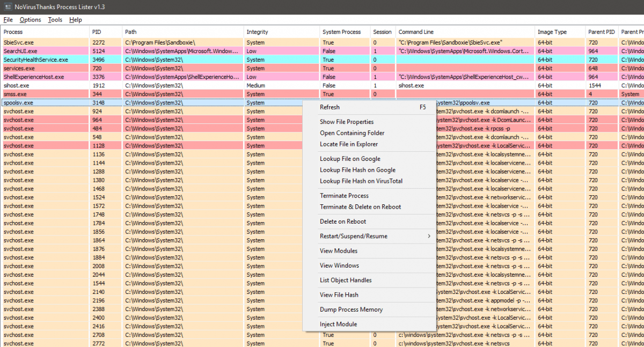The width and height of the screenshot is (644, 347).
Task: Click Open Containing Folder
Action: tap(352, 133)
